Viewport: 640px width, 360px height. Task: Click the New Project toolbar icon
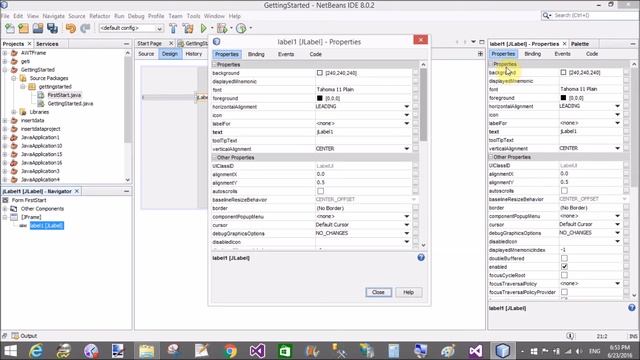click(x=24, y=28)
